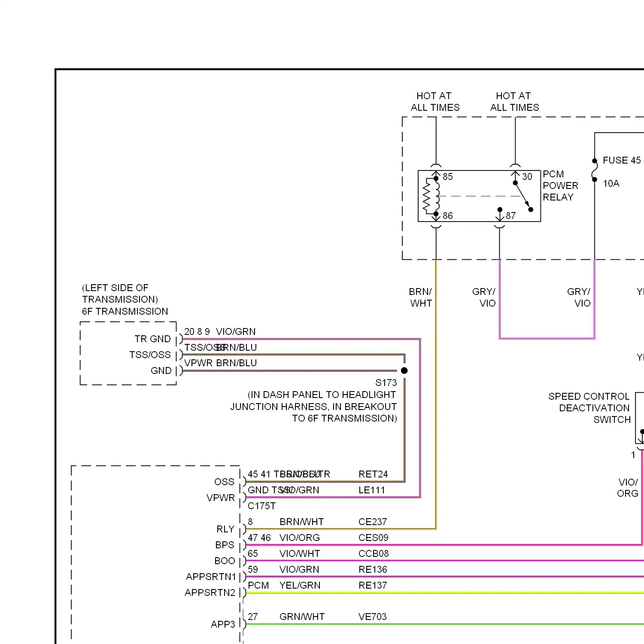Select pin number 65 on the VIO/WHT row

(253, 553)
